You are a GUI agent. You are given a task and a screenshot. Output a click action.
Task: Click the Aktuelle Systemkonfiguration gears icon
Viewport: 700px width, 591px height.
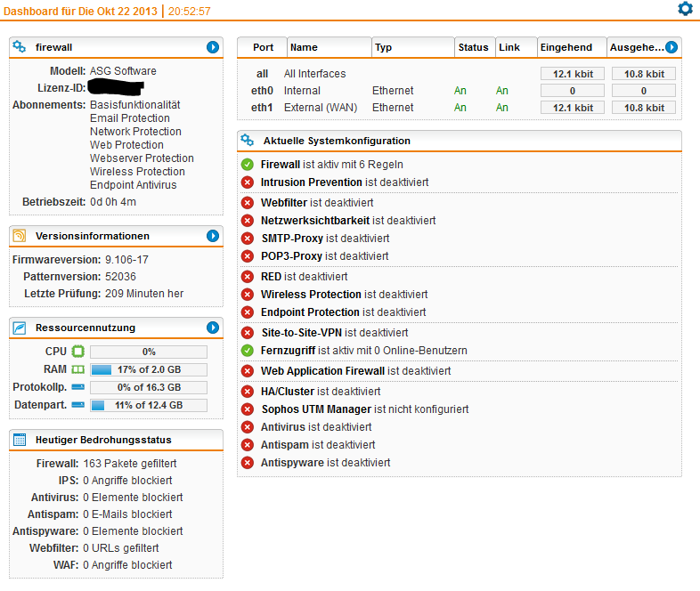(248, 141)
